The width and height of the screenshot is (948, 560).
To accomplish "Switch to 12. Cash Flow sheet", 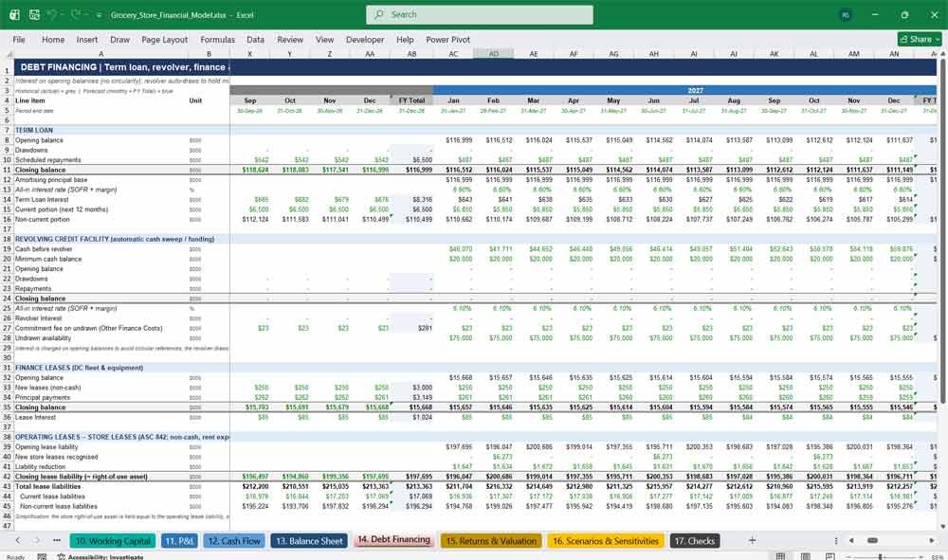I will click(x=234, y=541).
